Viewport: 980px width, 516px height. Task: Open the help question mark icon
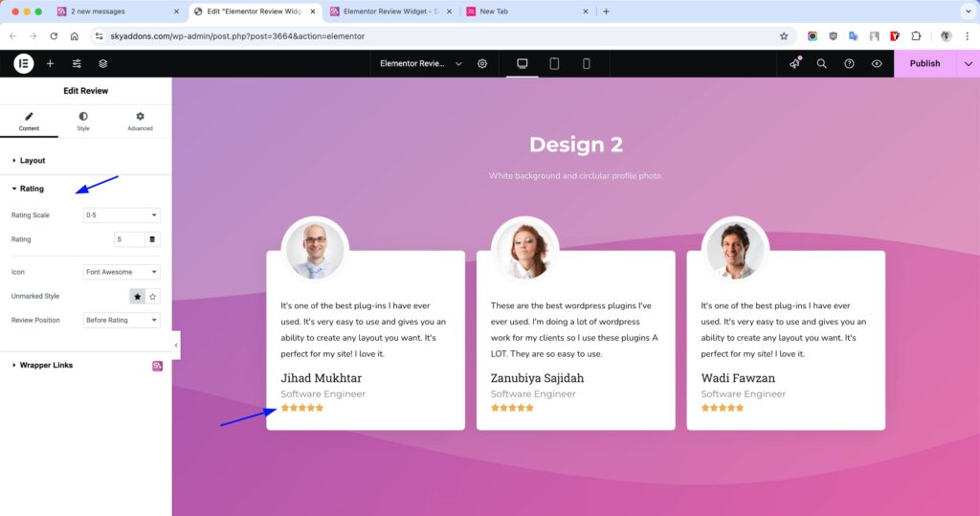tap(849, 63)
